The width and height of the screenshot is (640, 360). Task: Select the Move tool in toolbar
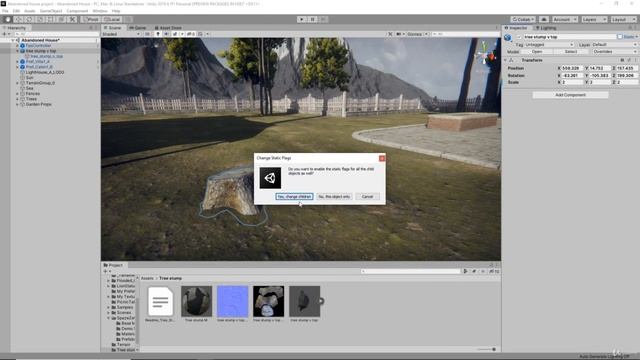(18, 19)
